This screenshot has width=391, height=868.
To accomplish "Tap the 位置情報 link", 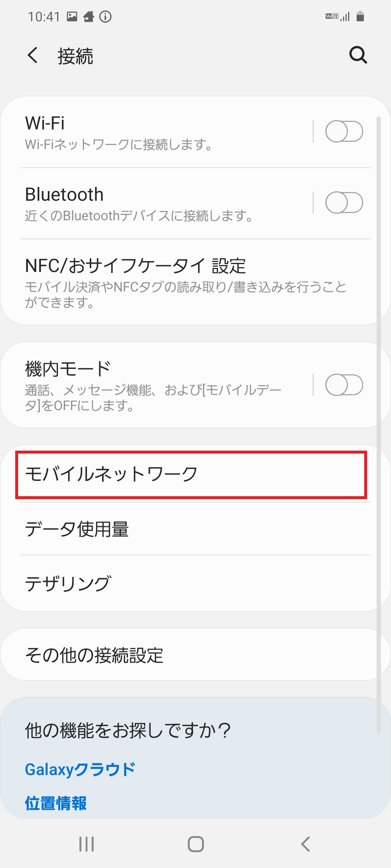I will [56, 804].
